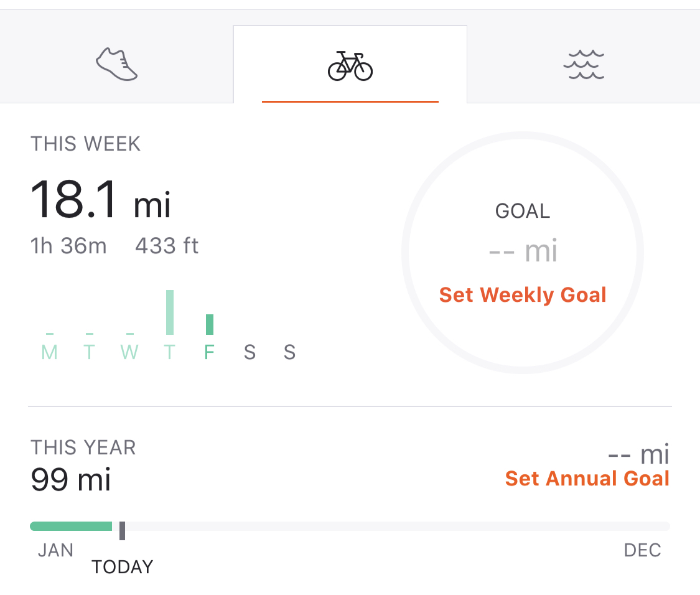Screen dimensions: 700x595
Task: Click the Set Annual Goal link
Action: point(587,479)
